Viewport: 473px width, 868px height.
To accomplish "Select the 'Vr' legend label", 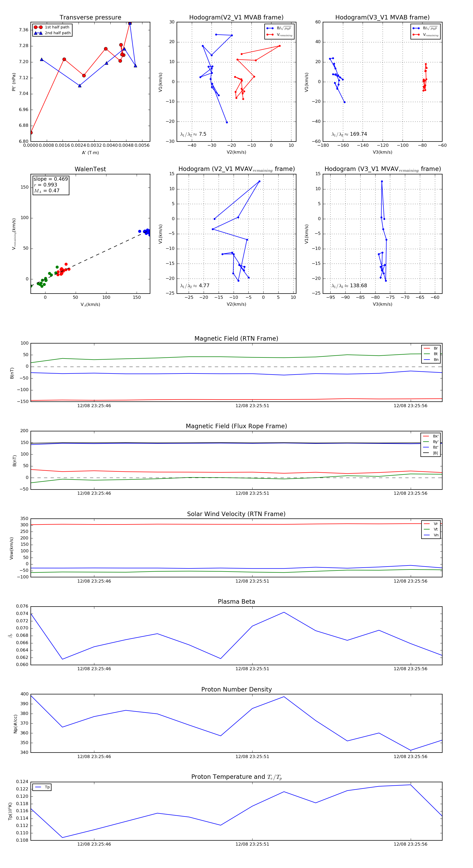I will coord(436,524).
